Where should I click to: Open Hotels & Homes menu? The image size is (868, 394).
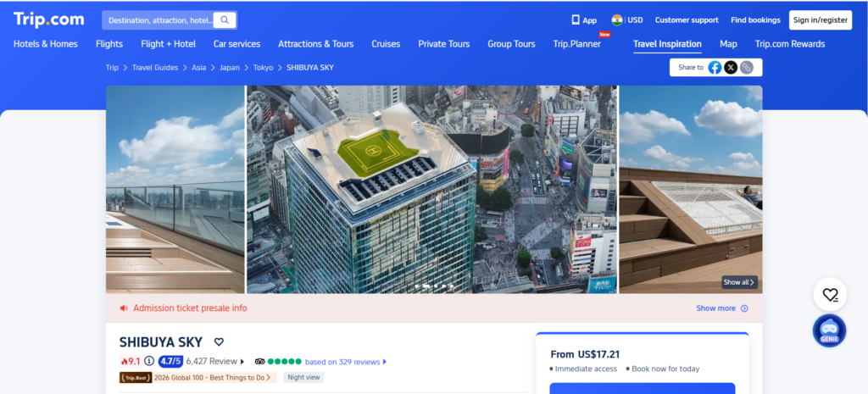[x=46, y=44]
